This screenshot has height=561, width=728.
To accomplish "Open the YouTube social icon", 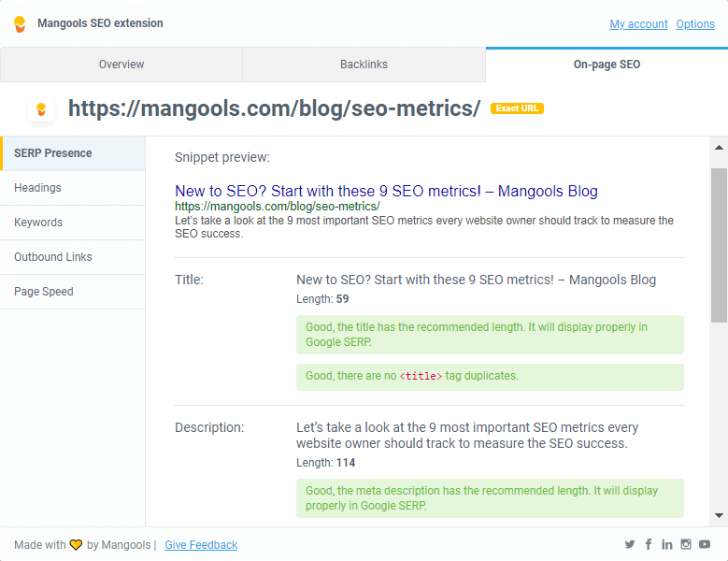I will pyautogui.click(x=705, y=544).
